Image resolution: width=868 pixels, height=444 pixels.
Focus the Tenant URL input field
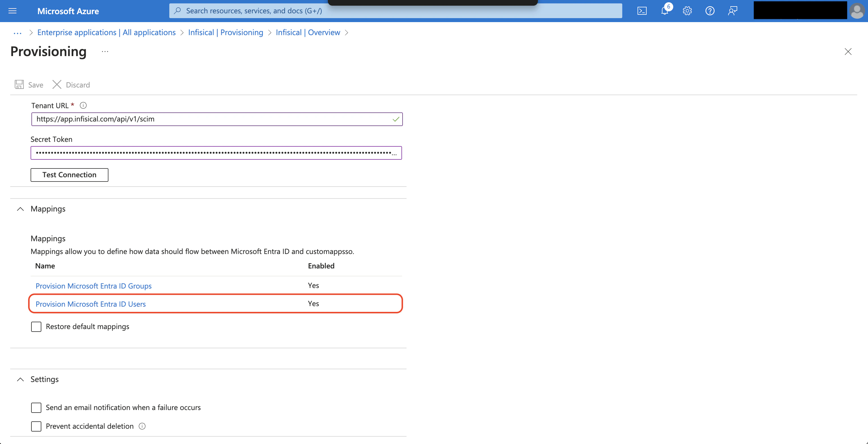[x=217, y=119]
